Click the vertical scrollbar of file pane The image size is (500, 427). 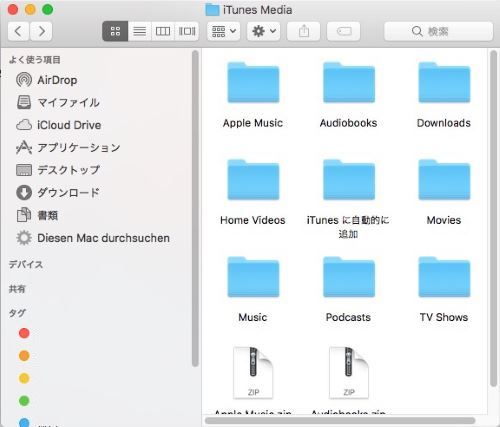pyautogui.click(x=494, y=218)
